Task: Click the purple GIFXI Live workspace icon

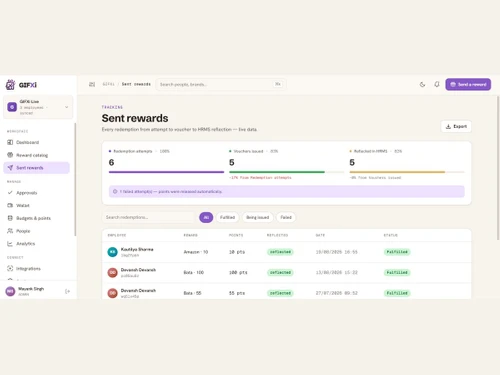Action: pyautogui.click(x=12, y=107)
